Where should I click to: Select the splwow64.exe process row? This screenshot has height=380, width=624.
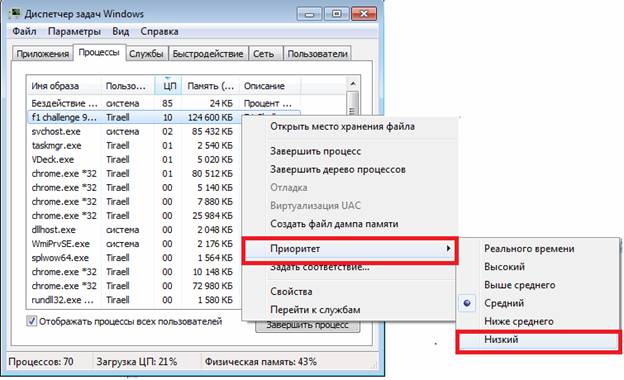135,258
